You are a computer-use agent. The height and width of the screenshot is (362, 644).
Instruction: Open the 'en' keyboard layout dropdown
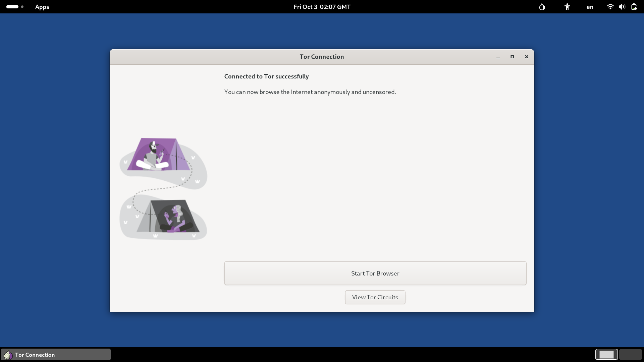[590, 7]
